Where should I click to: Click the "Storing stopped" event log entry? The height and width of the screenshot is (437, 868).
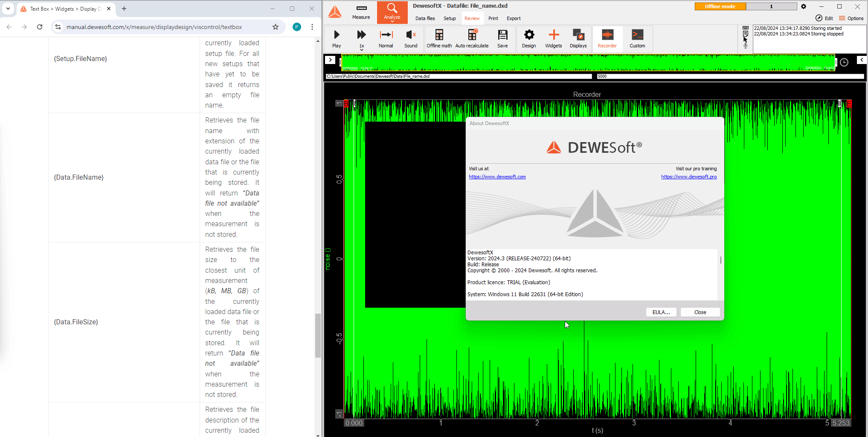798,34
